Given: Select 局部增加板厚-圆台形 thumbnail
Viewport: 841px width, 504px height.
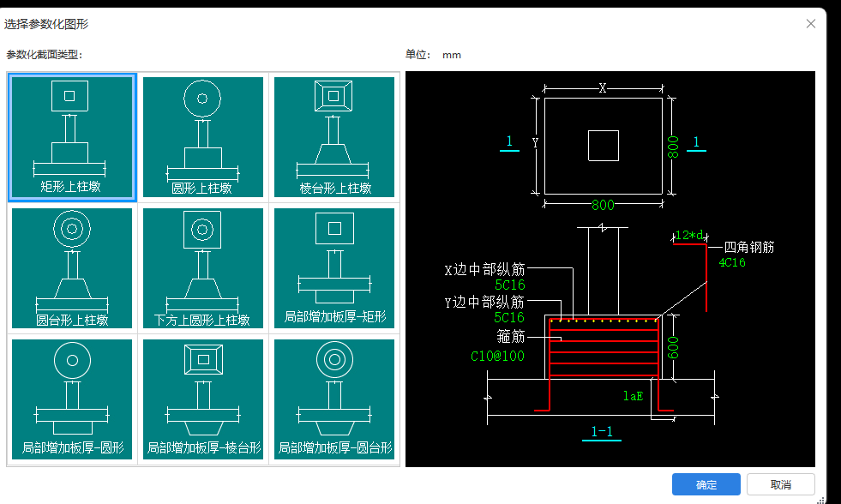Looking at the screenshot, I should coord(334,399).
